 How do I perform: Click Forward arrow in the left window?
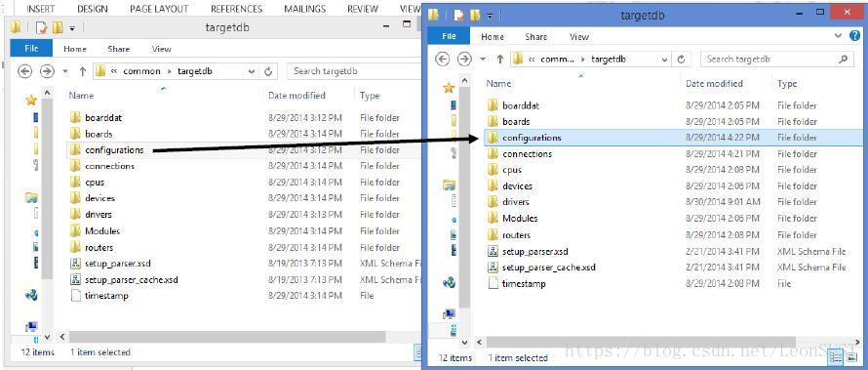47,71
